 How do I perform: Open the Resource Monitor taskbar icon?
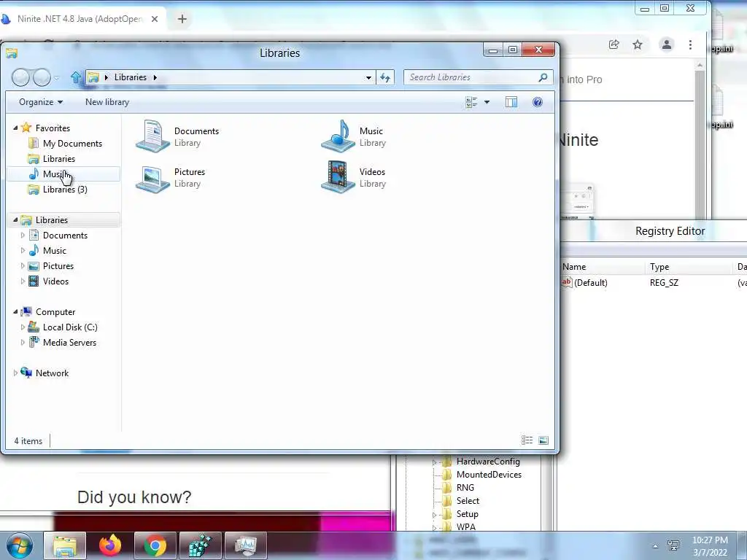245,545
